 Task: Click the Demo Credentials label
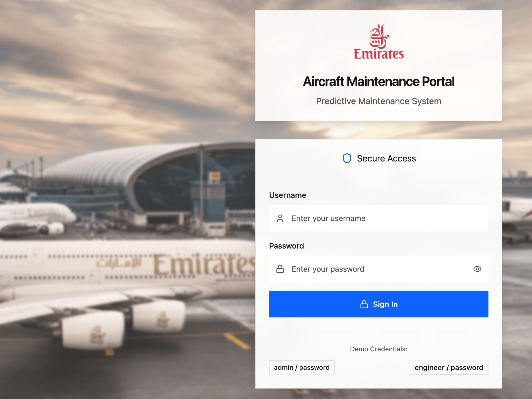click(379, 349)
